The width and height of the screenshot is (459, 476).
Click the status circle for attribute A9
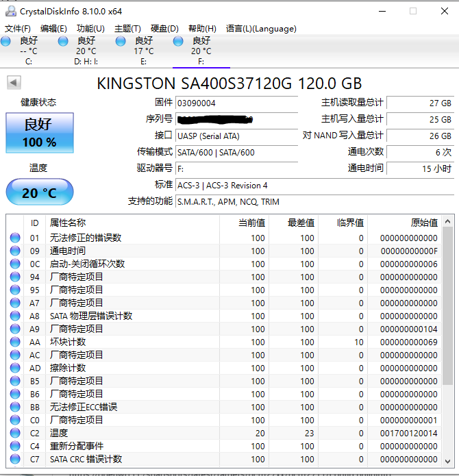(x=15, y=329)
